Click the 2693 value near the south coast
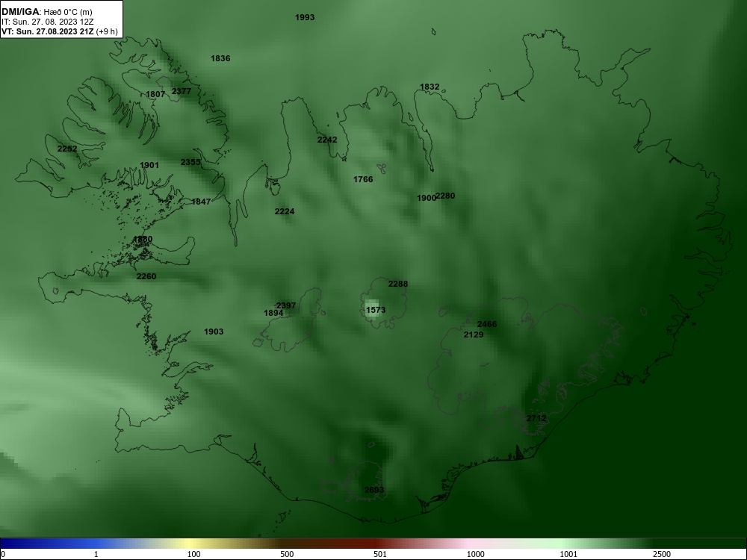 point(374,490)
